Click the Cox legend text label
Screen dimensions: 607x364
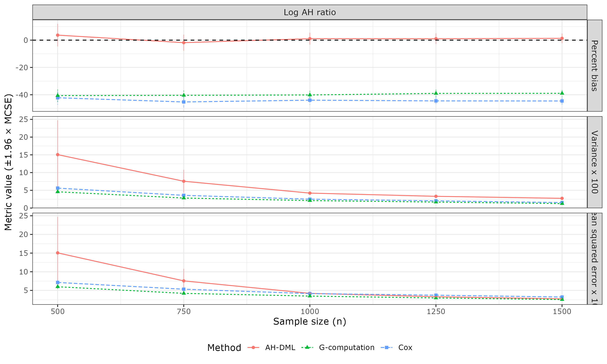coord(405,348)
